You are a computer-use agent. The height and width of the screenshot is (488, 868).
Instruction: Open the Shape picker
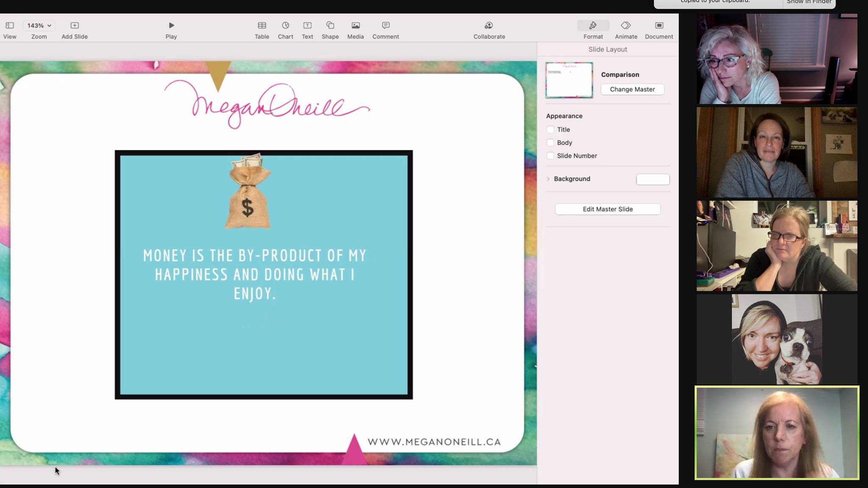[x=330, y=30]
